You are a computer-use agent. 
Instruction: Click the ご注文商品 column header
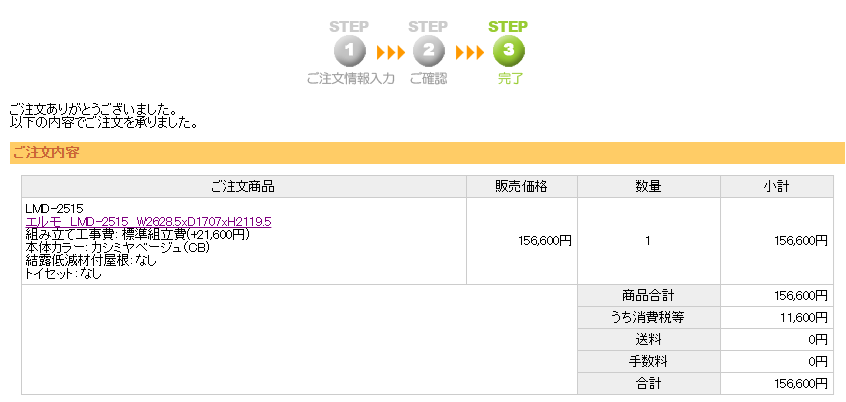(x=244, y=187)
